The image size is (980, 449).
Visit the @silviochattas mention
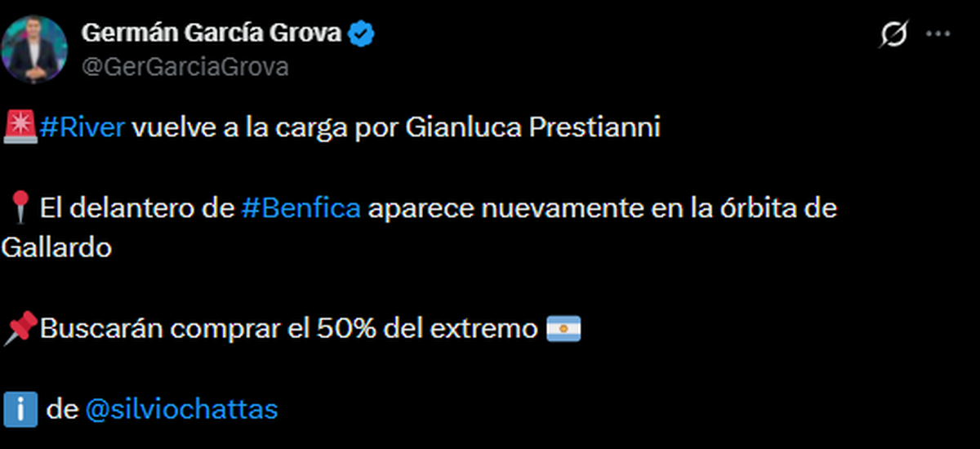point(181,409)
